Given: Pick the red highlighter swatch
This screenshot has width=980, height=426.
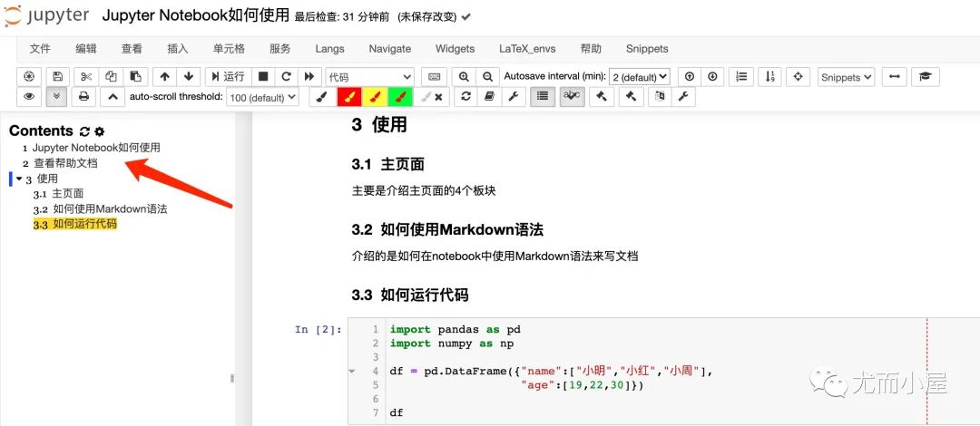Looking at the screenshot, I should tap(348, 97).
